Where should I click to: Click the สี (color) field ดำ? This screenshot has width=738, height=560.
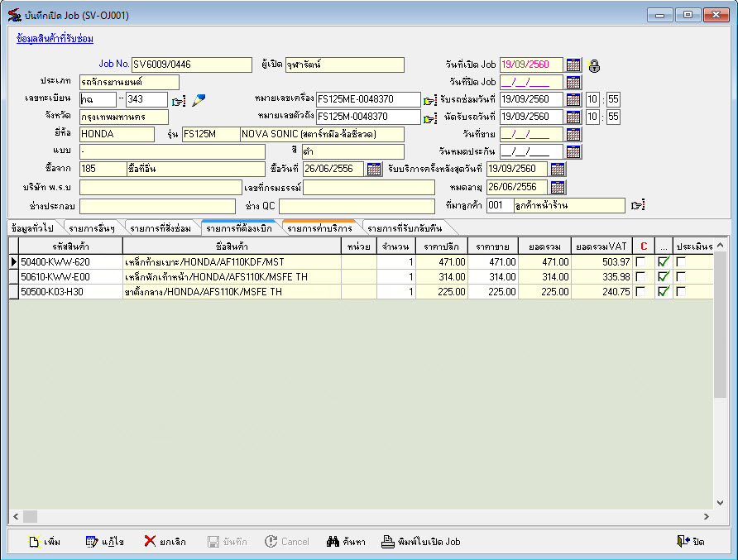353,151
